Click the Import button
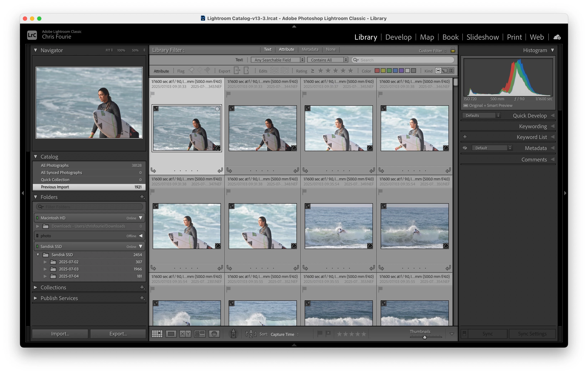This screenshot has width=588, height=374. click(x=60, y=334)
